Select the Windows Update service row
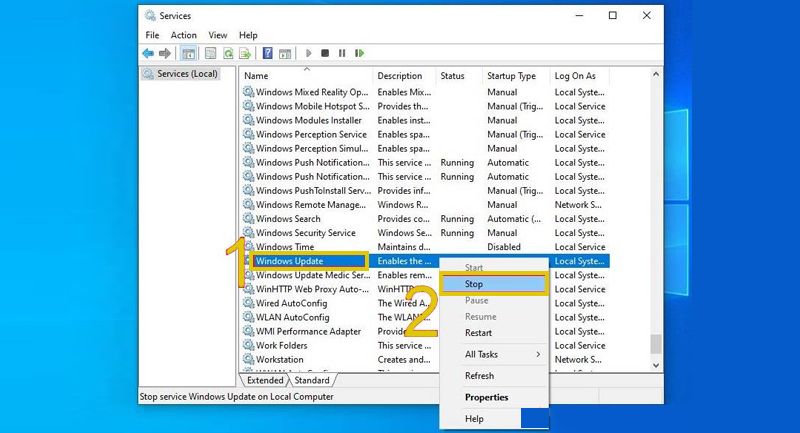Screen dimensions: 800x433 tap(425, 261)
